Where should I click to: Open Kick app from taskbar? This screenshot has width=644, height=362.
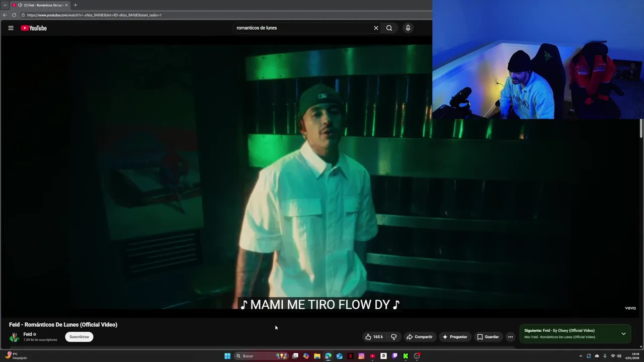[x=406, y=356]
